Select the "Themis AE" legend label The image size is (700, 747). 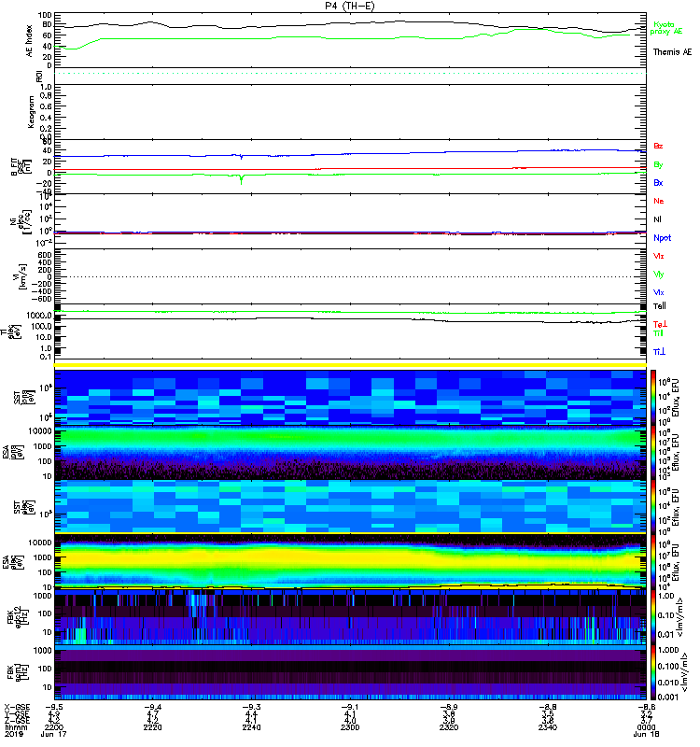tap(672, 52)
